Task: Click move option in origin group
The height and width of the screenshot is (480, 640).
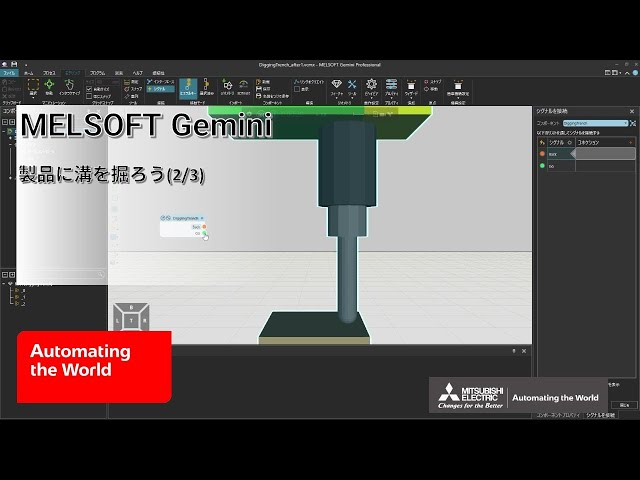Action: point(431,89)
